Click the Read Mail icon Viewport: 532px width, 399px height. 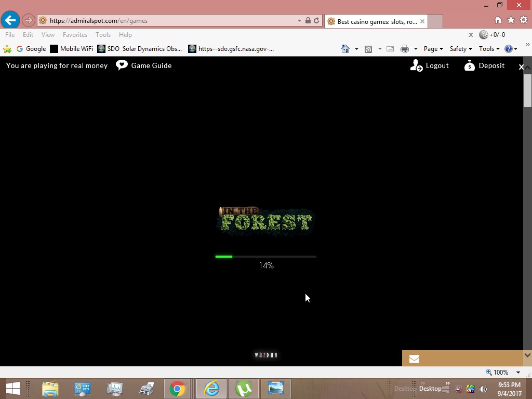[x=390, y=49]
